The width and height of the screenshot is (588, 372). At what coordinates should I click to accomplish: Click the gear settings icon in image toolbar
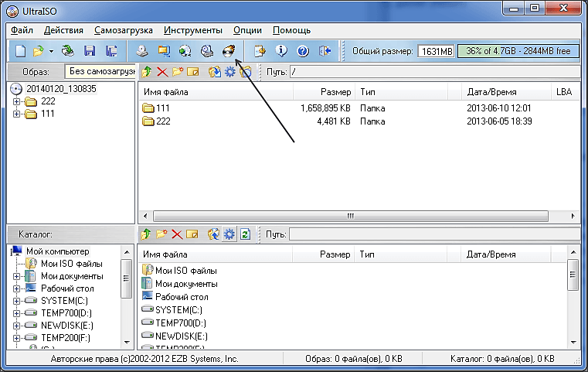tap(230, 72)
